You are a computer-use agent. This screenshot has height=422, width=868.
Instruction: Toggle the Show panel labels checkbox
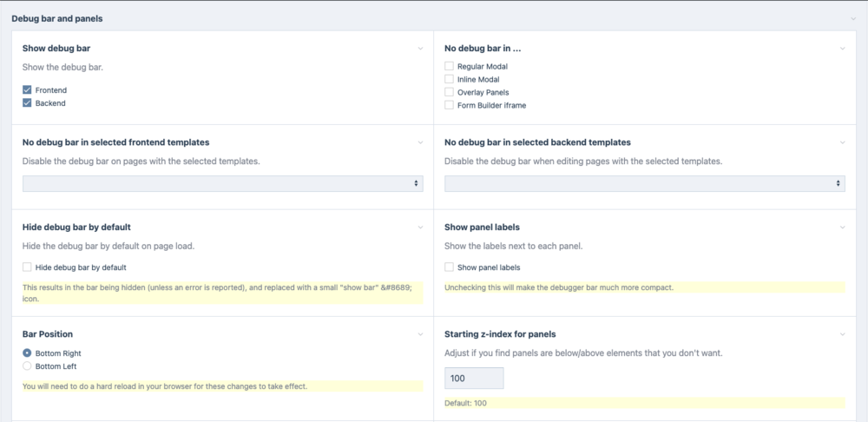pos(449,267)
